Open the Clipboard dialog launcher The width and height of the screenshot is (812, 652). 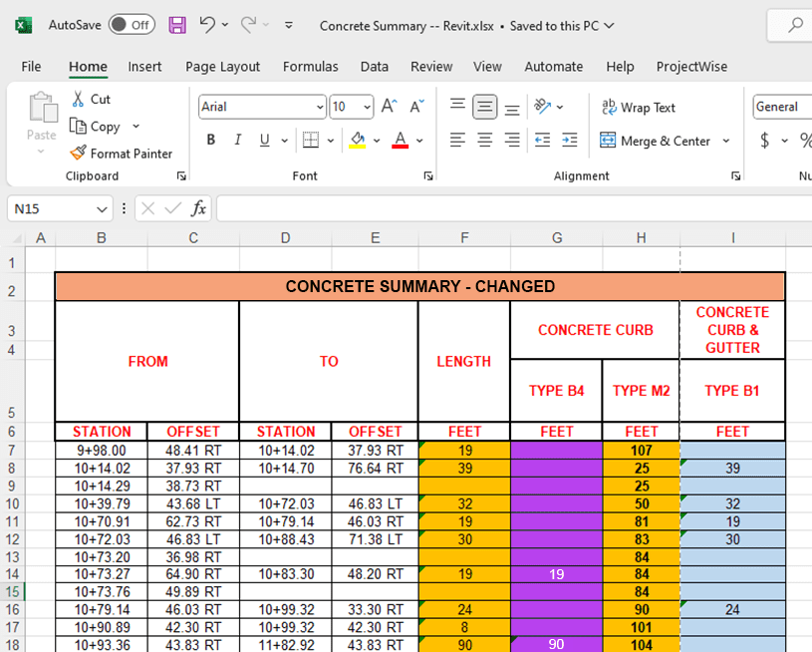(181, 176)
